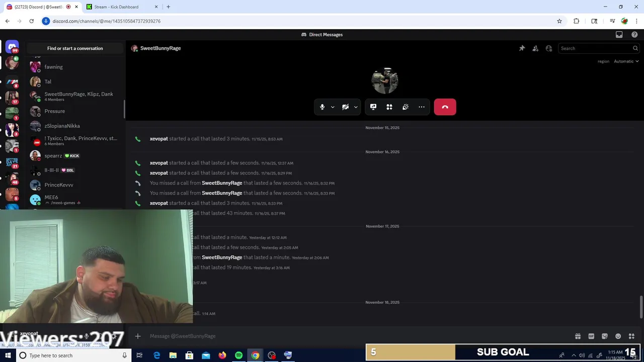Open DM with Tal

(75, 81)
